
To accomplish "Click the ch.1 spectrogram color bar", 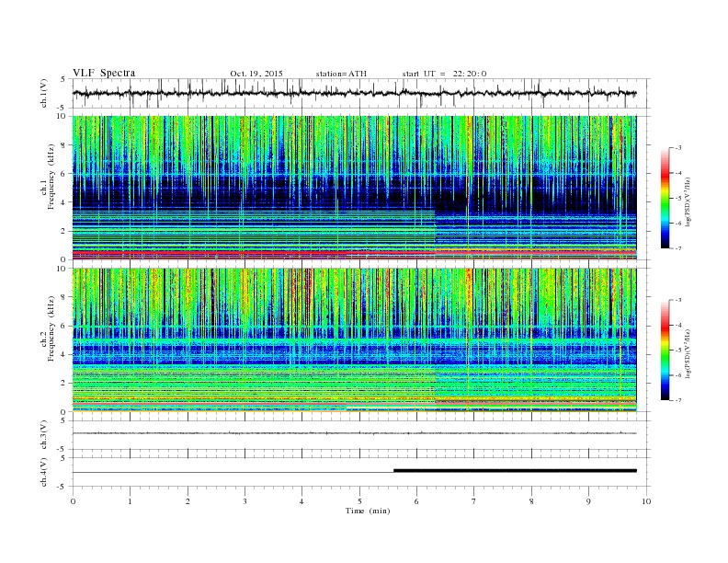I will coord(665,198).
